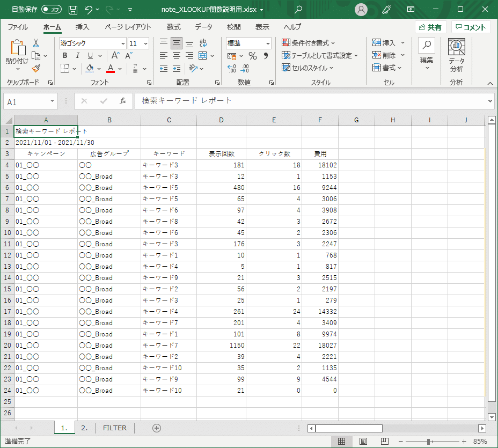Click the increase indent icon
This screenshot has height=448, width=498.
click(177, 69)
